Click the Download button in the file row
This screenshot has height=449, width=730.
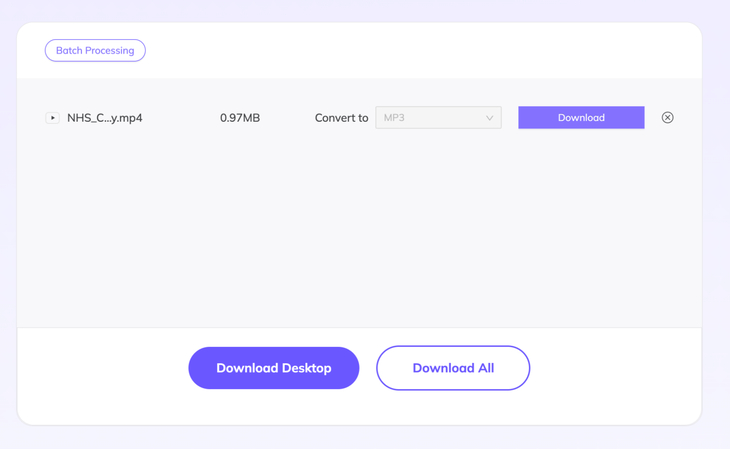(581, 118)
